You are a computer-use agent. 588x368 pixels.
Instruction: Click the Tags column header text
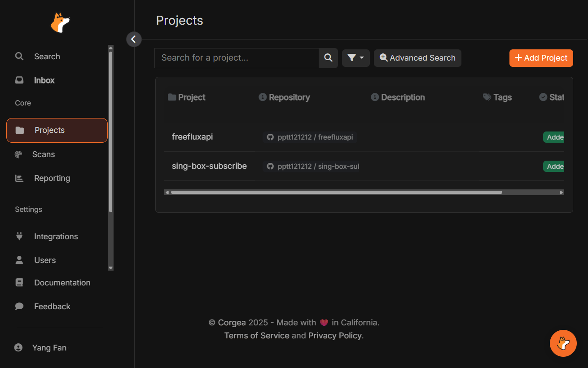[503, 97]
